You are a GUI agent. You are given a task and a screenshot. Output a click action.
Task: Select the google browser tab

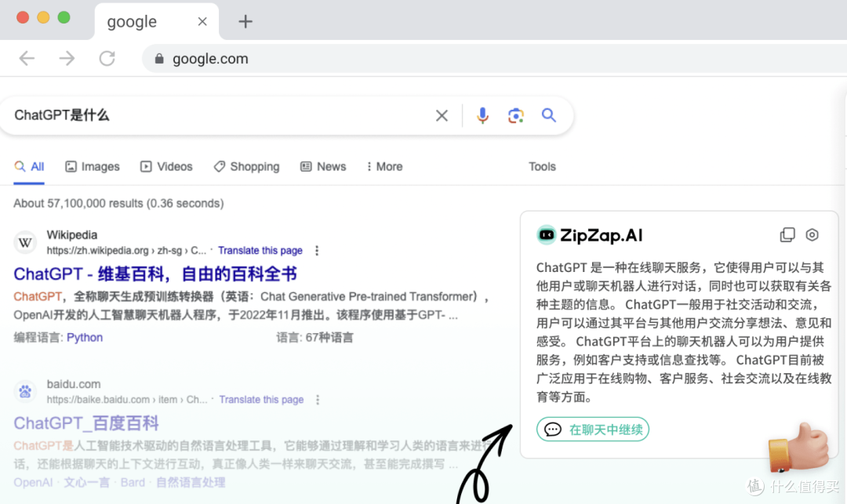point(157,22)
